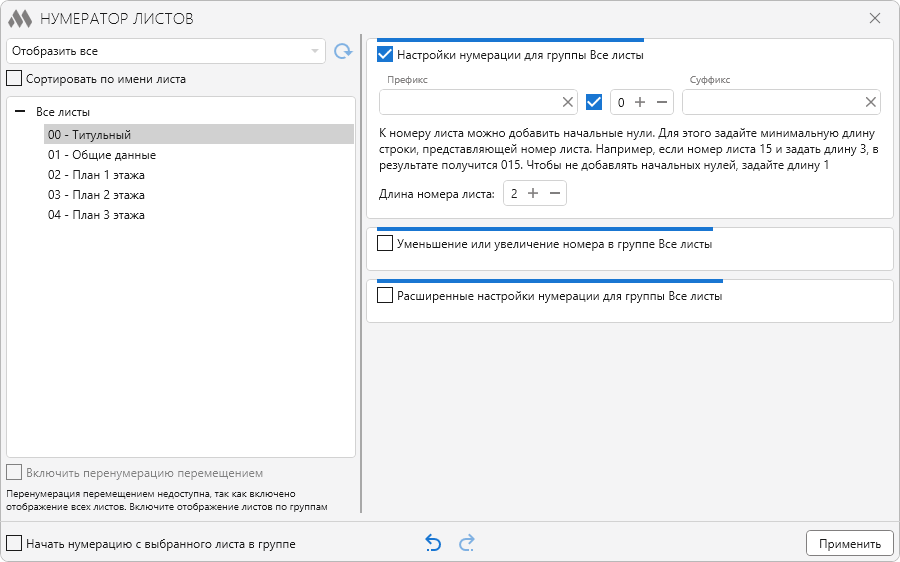Clear the Суффикс field with the X icon
Viewport: 900px width, 562px height.
point(871,102)
